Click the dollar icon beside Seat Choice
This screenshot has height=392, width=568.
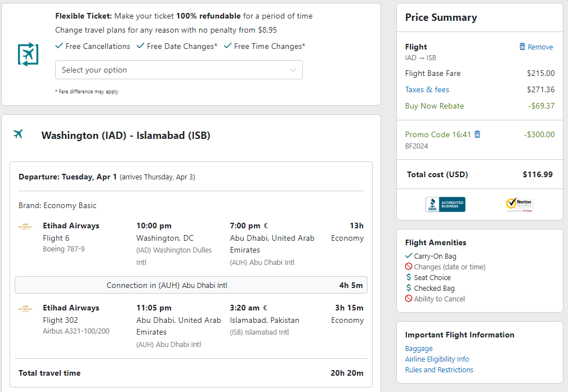coord(409,277)
